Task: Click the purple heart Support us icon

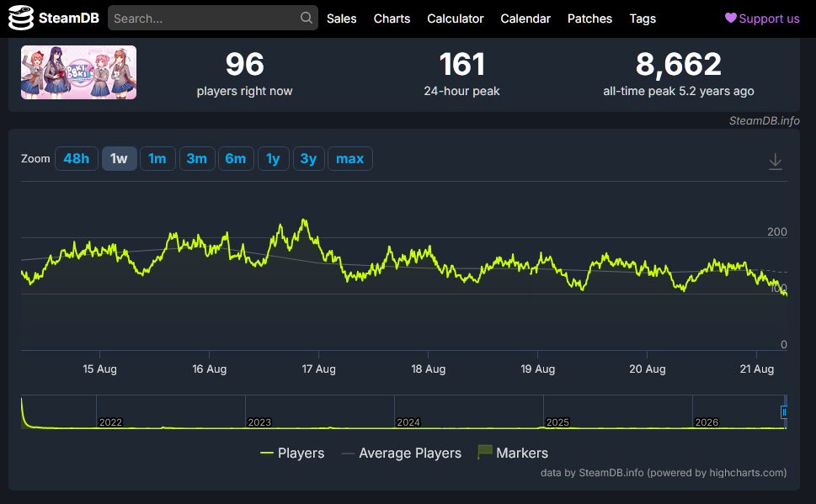Action: click(731, 18)
